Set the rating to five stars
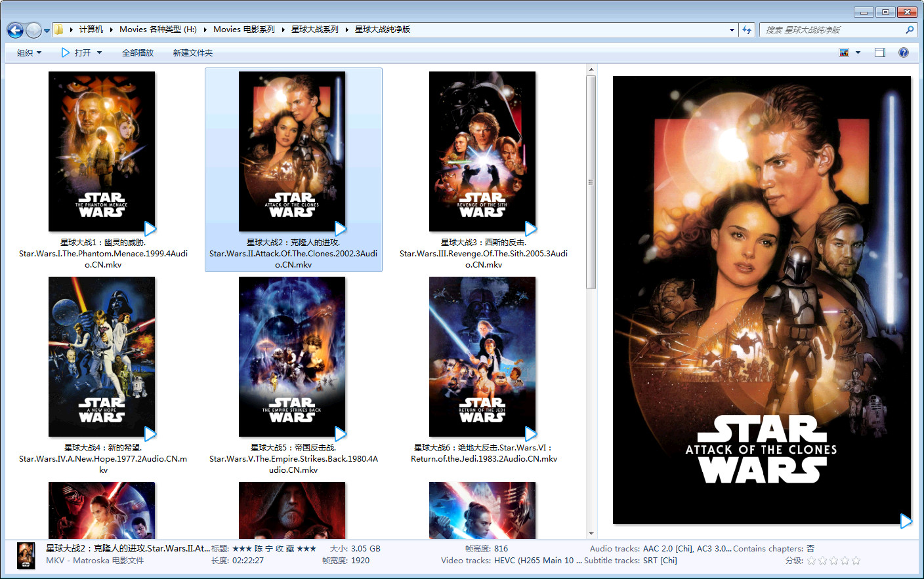Viewport: 924px width, 579px height. [856, 561]
